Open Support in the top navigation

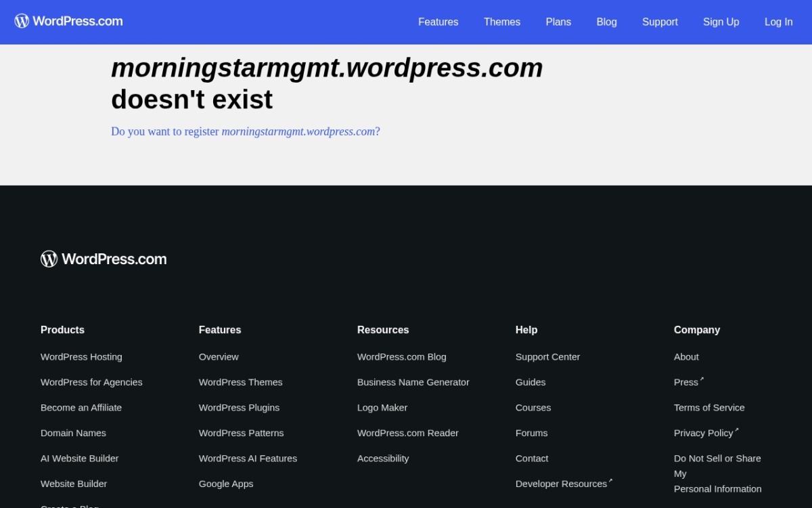(x=660, y=22)
